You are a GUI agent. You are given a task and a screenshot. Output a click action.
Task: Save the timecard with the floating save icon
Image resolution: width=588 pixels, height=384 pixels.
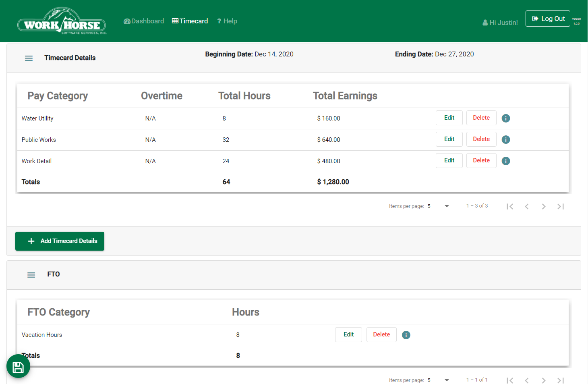click(x=18, y=367)
